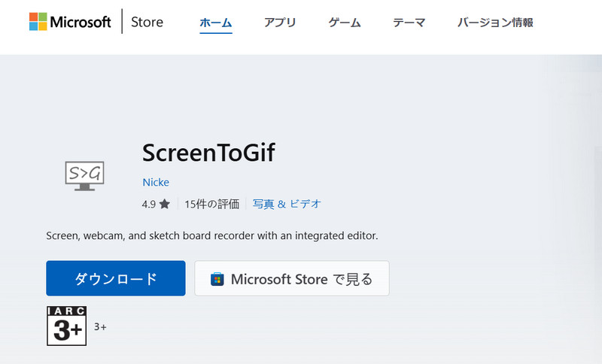
Task: Click the 3+ age rating label
Action: point(100,327)
